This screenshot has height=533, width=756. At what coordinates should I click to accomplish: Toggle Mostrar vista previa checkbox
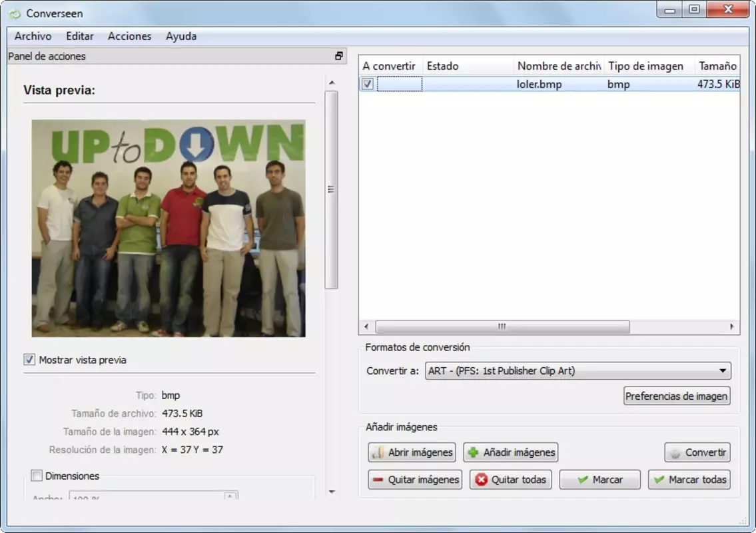tap(29, 360)
